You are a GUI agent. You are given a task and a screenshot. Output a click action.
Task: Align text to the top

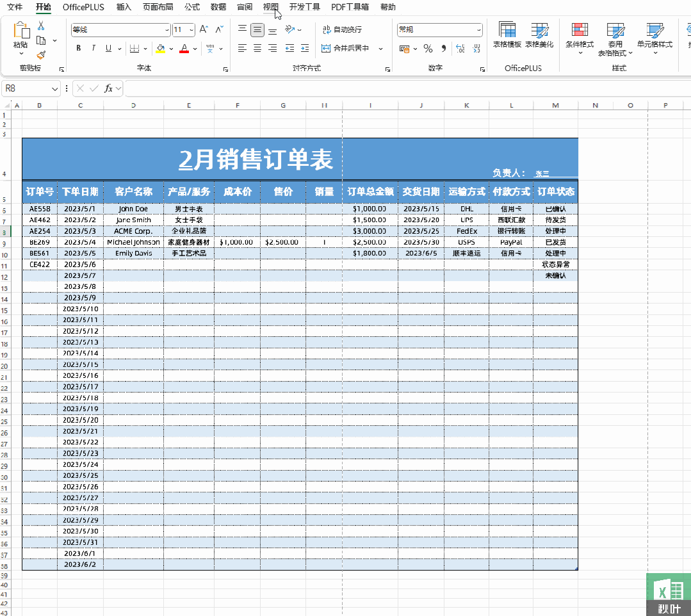pos(242,29)
